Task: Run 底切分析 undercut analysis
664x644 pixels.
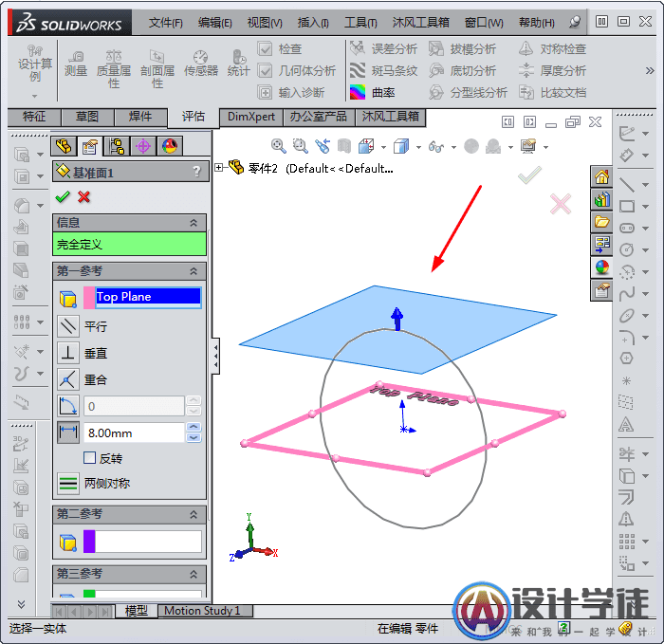Action: pyautogui.click(x=462, y=71)
